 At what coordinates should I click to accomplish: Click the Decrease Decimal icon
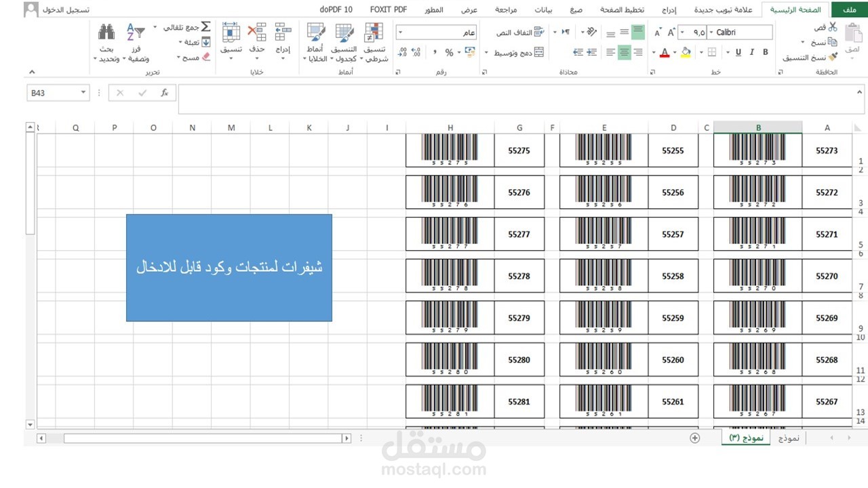(402, 52)
